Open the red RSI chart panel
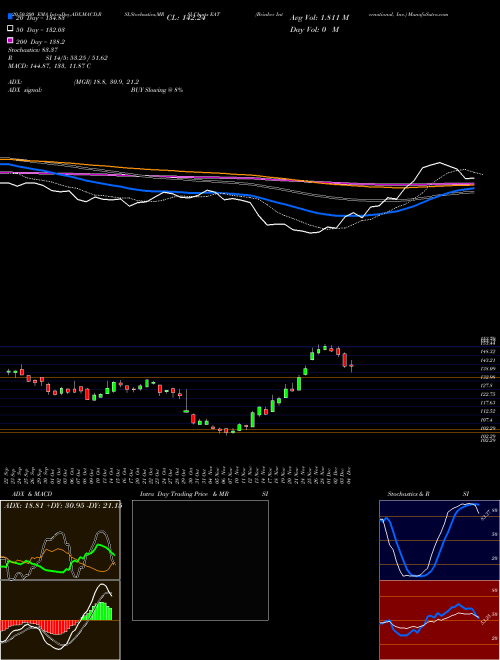Screen dimensions: 500x660 (x=439, y=620)
